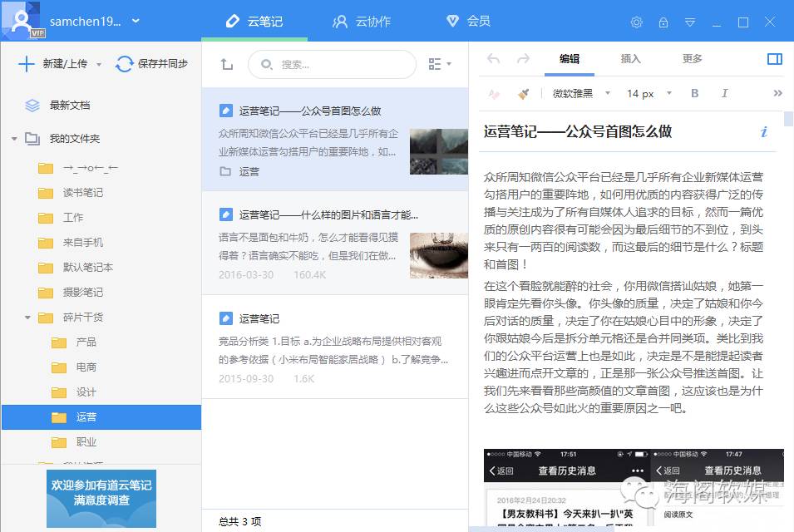Click the note info "i" icon

tap(763, 131)
